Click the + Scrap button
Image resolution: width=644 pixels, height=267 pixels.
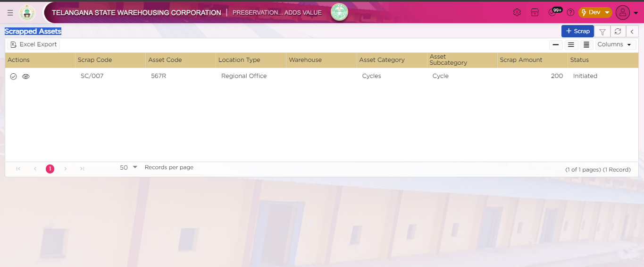coord(577,31)
